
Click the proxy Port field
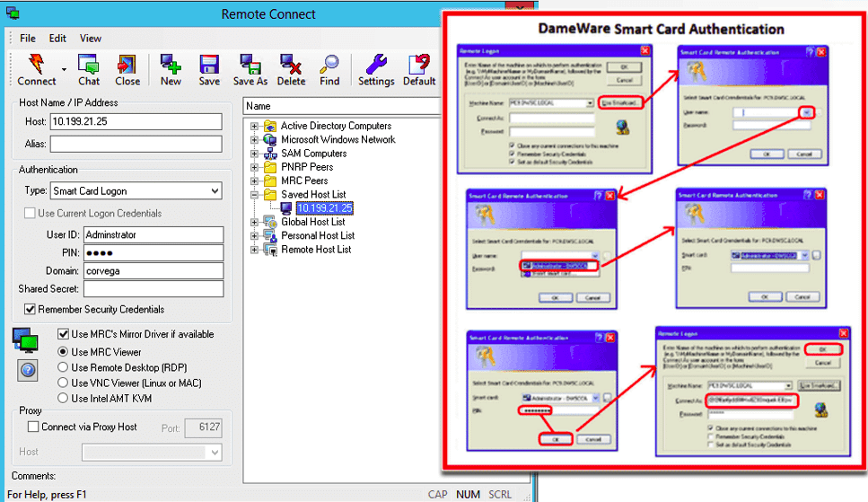pos(203,427)
